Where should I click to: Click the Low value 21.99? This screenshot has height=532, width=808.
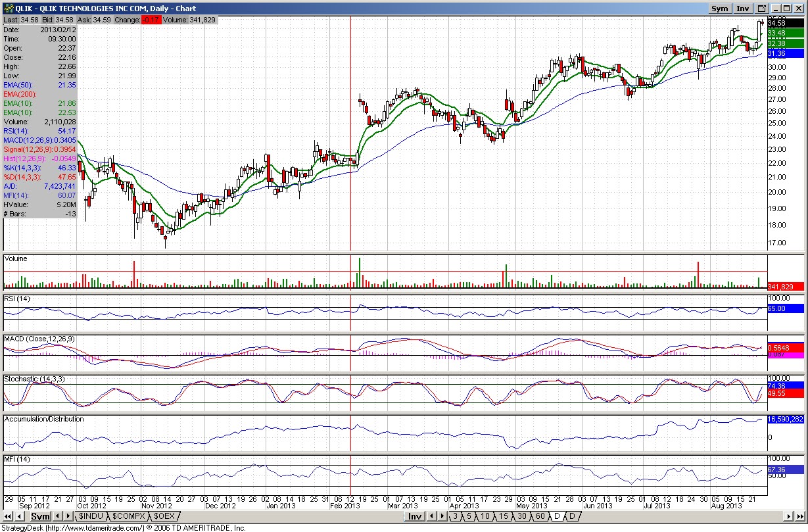point(66,76)
